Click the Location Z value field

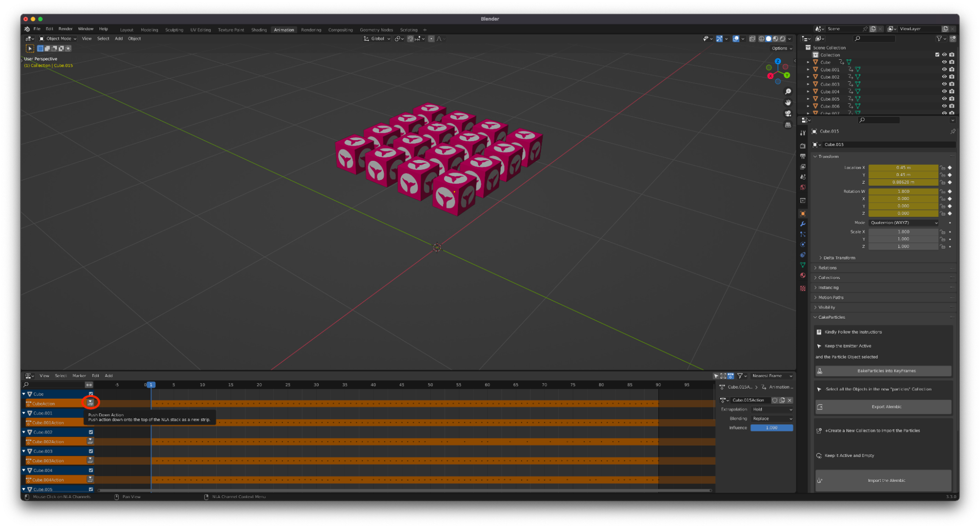[903, 182]
